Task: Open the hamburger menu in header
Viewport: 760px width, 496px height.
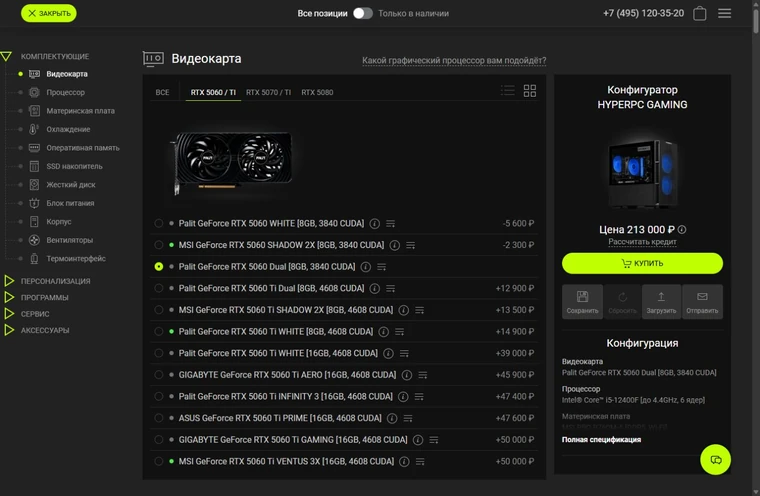Action: pyautogui.click(x=725, y=13)
